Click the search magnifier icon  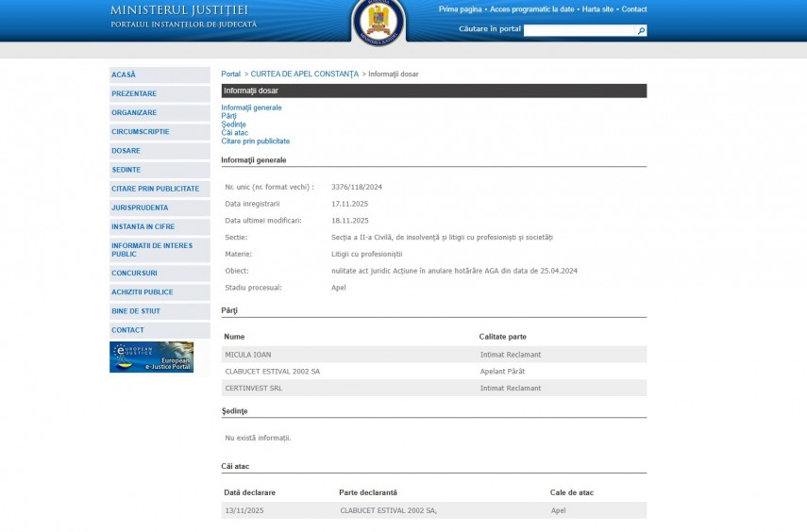coord(641,31)
